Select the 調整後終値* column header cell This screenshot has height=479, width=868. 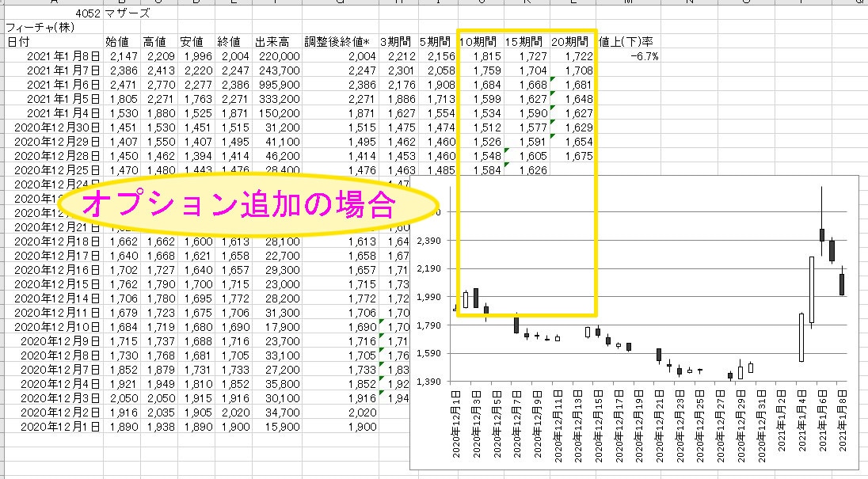point(341,42)
